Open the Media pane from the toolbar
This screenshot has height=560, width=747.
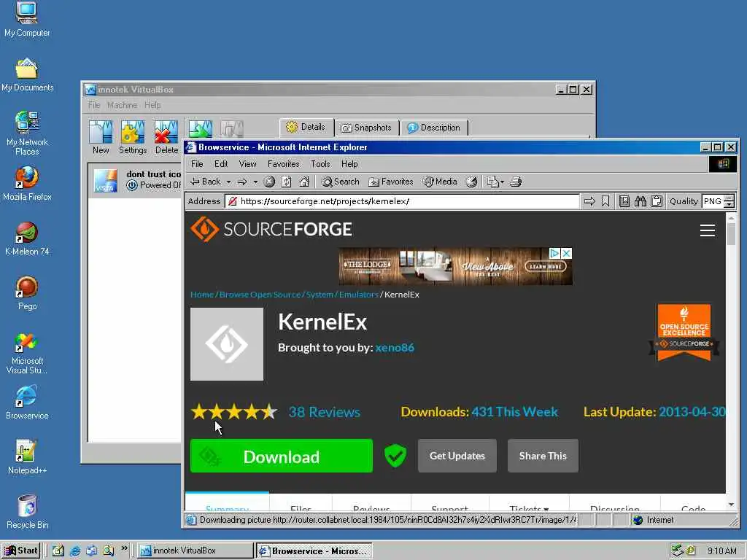pos(440,182)
